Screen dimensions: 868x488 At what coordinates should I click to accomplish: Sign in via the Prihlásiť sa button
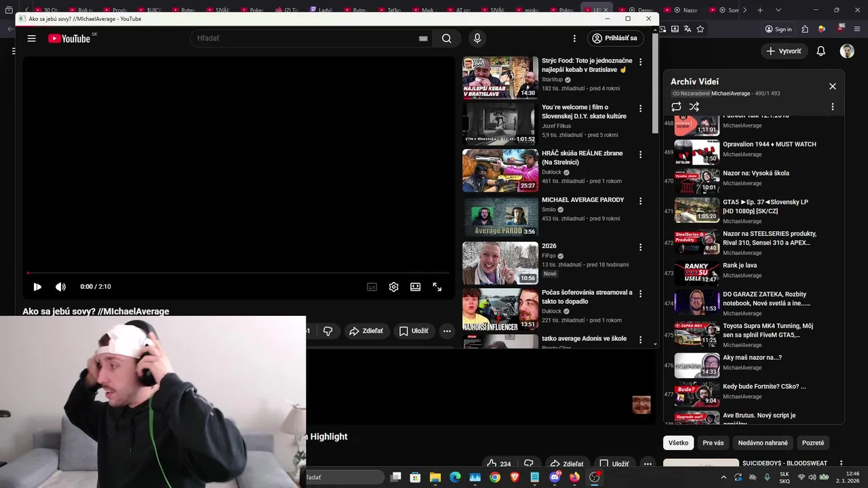click(x=616, y=39)
